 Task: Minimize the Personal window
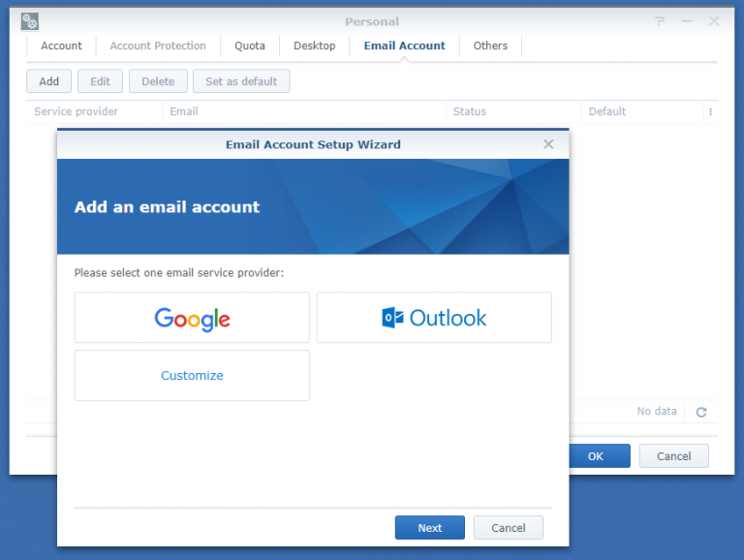(687, 21)
